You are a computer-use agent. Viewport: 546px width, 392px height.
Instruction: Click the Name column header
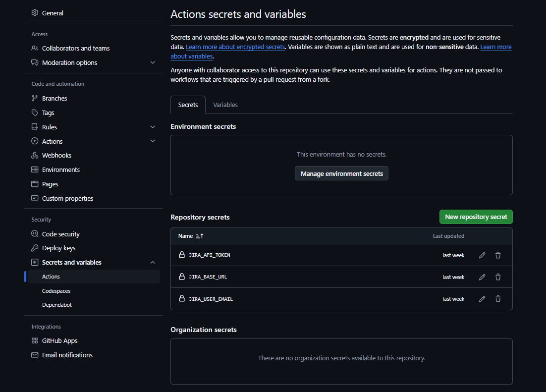[x=185, y=236]
